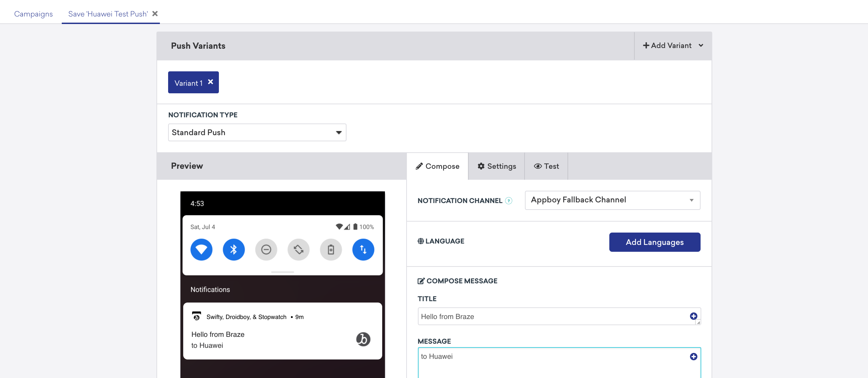Click quick settings drag handle in preview

[x=282, y=272]
